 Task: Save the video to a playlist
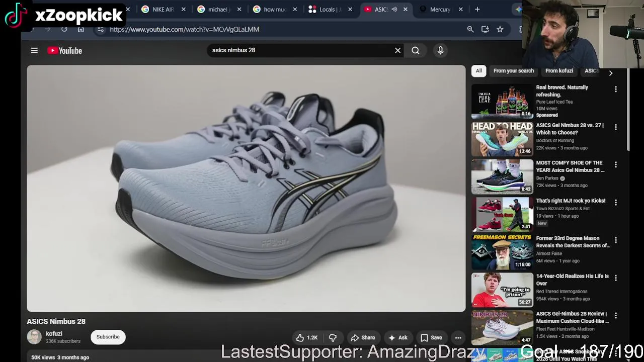(x=431, y=338)
